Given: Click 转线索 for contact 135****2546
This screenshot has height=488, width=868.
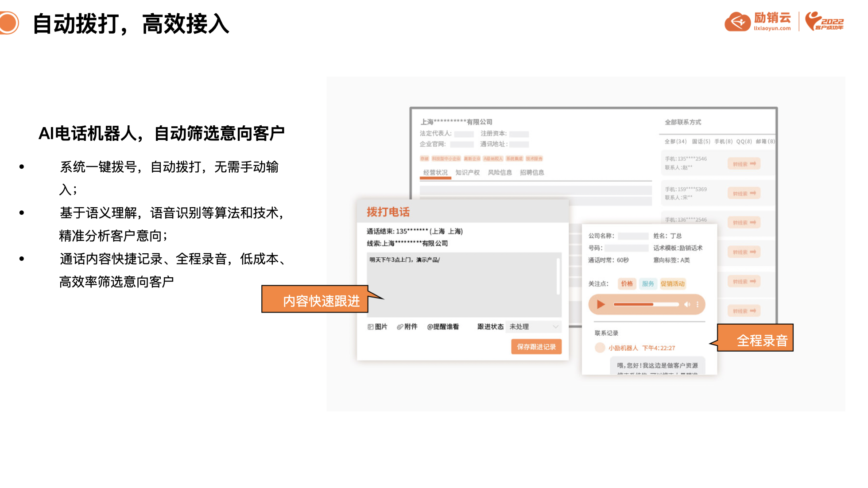Looking at the screenshot, I should pos(744,164).
